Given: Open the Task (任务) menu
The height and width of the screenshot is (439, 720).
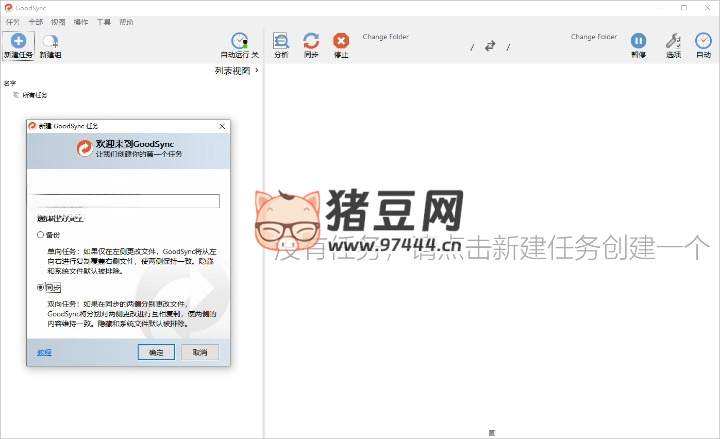Looking at the screenshot, I should 12,22.
